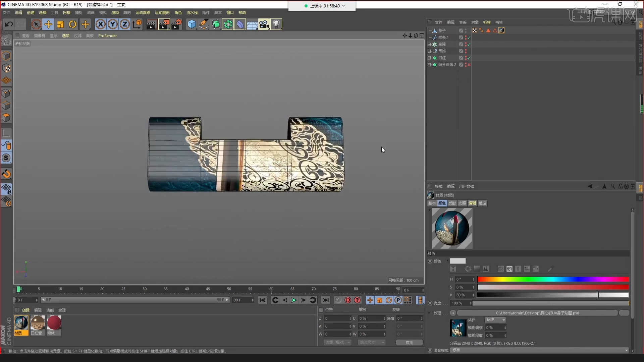Open the 渲染 menu
644x362 pixels.
tap(115, 13)
